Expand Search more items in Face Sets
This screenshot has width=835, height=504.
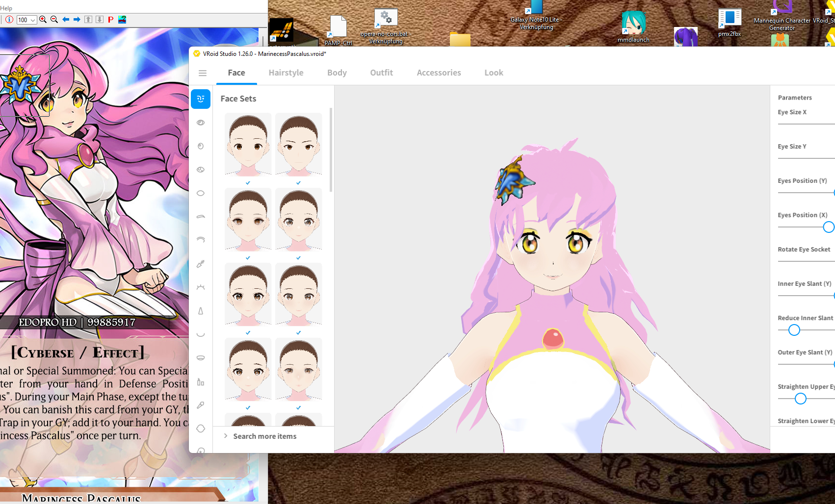coord(265,436)
